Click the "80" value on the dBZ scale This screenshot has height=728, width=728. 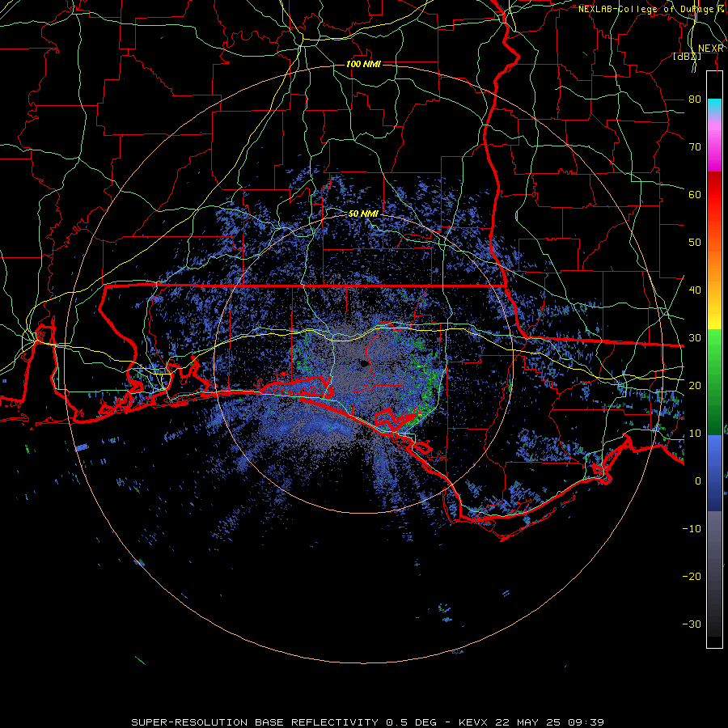pyautogui.click(x=695, y=99)
